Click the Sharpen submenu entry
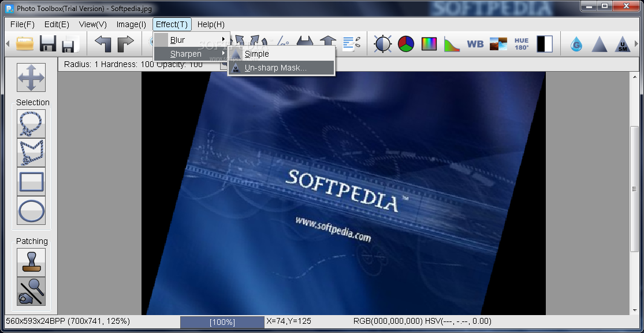 pos(191,54)
